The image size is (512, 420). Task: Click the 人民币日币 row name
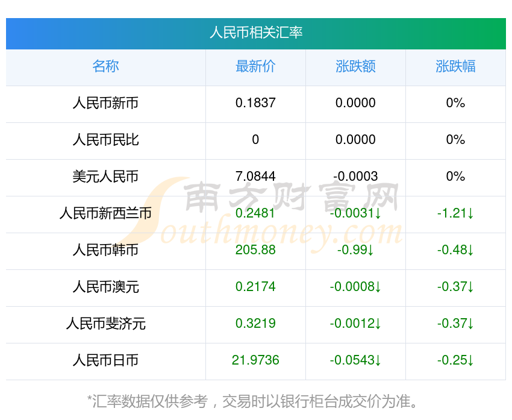pyautogui.click(x=105, y=360)
